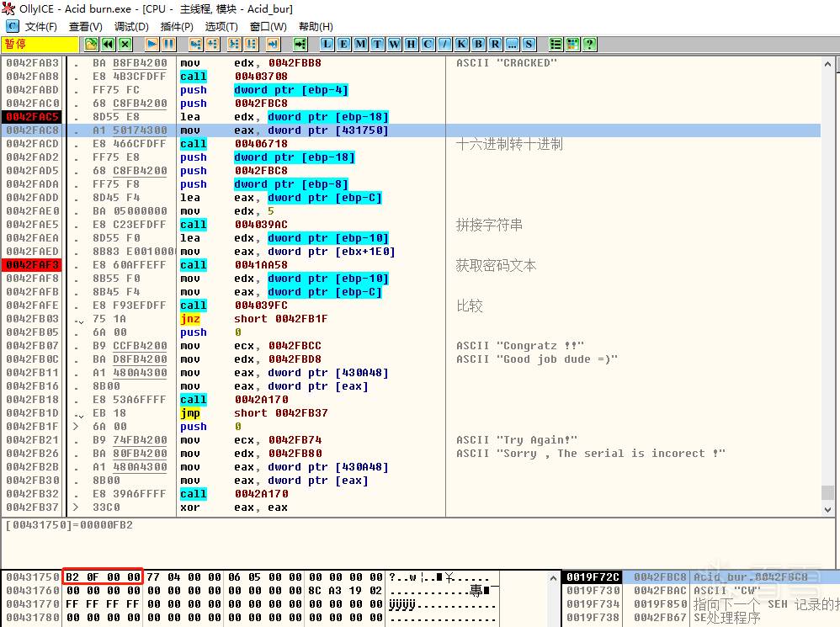The width and height of the screenshot is (840, 627).
Task: Open Run trace with ellipsis button
Action: (x=512, y=45)
